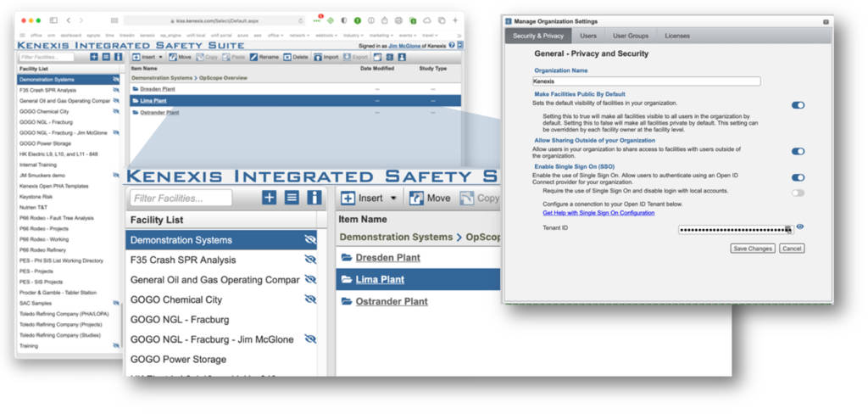Click the Organization Name field containing Kenexis

[646, 81]
